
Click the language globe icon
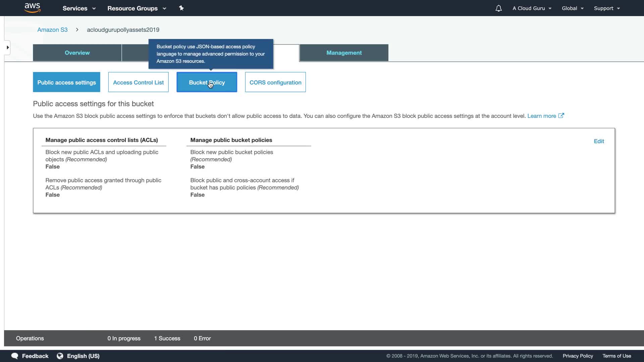[x=60, y=356]
